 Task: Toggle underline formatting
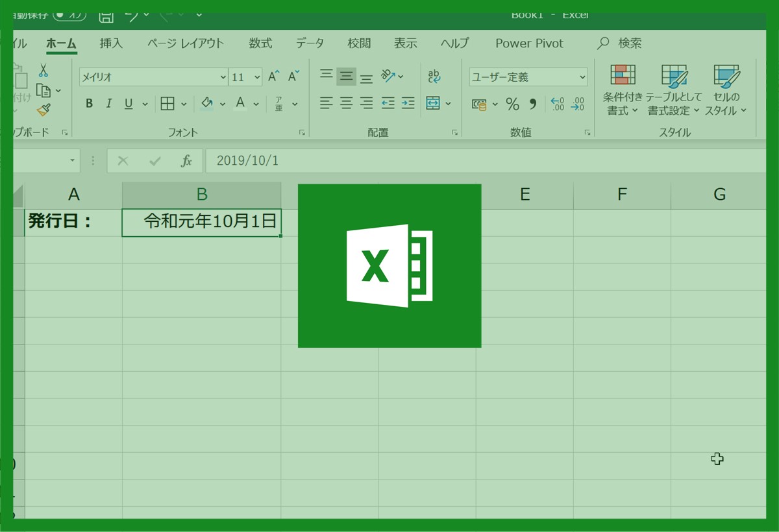[129, 104]
